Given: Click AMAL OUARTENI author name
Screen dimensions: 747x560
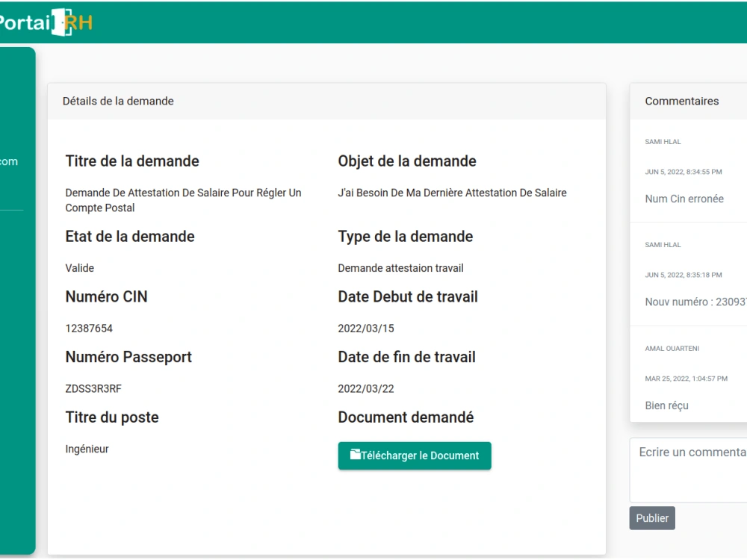Looking at the screenshot, I should click(672, 349).
